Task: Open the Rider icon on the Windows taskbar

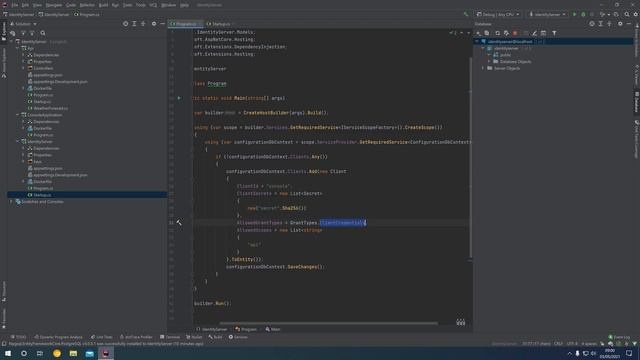Action: point(106,353)
